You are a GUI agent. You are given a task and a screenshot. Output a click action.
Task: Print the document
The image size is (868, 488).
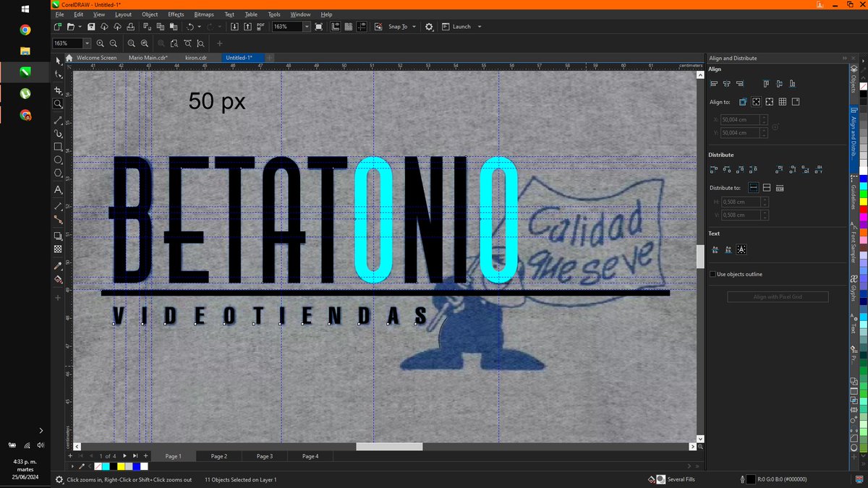coord(130,27)
